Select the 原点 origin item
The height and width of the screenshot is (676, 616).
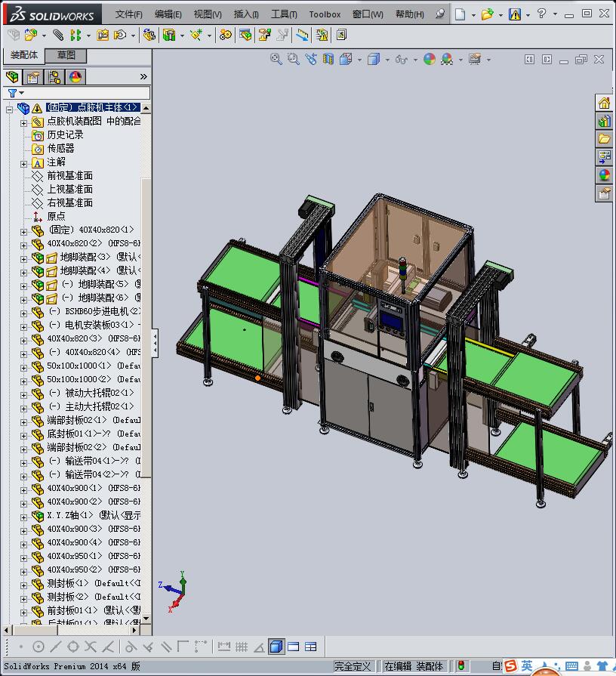coord(57,217)
